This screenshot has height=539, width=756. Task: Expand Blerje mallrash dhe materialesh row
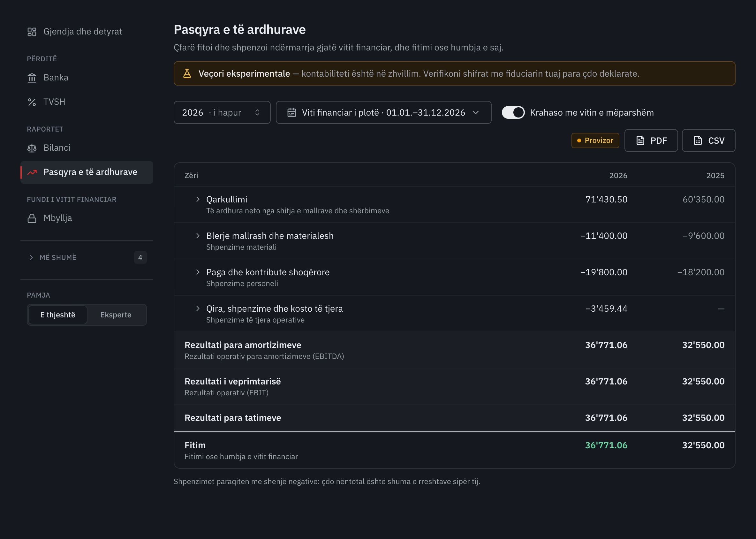coord(198,236)
